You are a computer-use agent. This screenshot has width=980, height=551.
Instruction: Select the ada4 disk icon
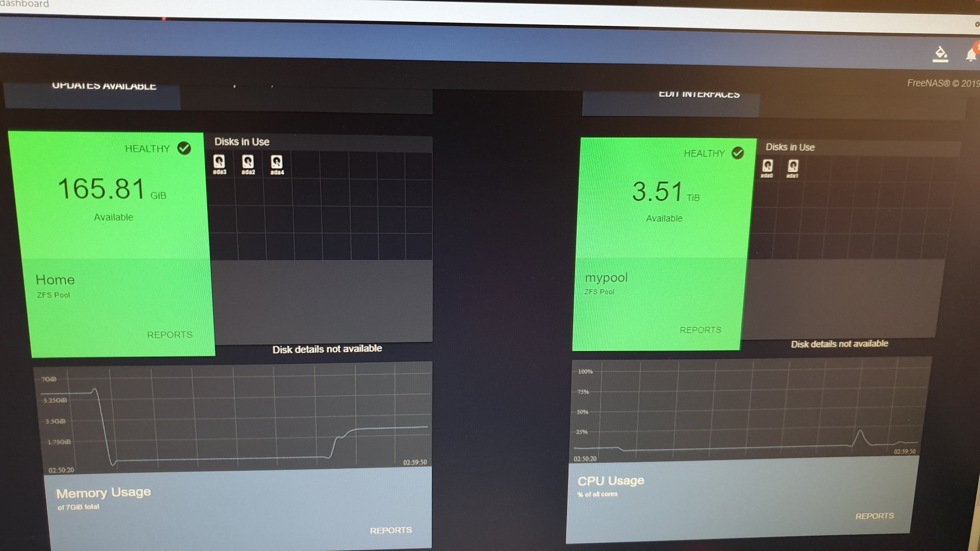tap(277, 165)
